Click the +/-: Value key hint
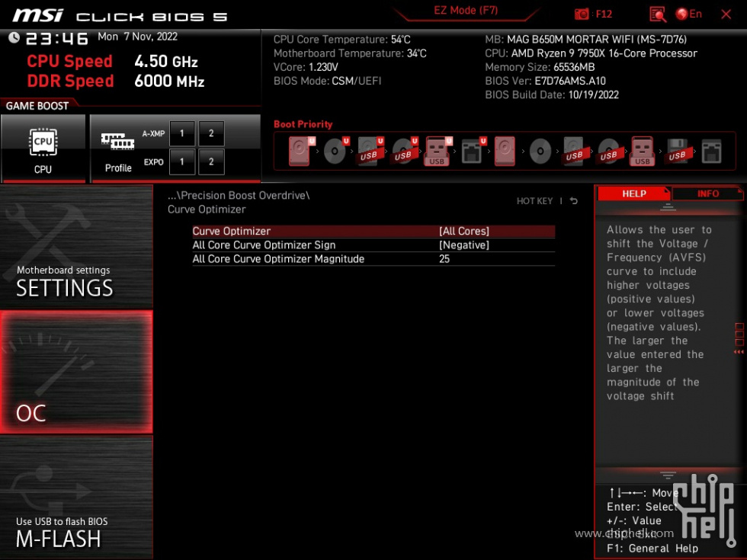The height and width of the screenshot is (560, 747). pos(634,520)
